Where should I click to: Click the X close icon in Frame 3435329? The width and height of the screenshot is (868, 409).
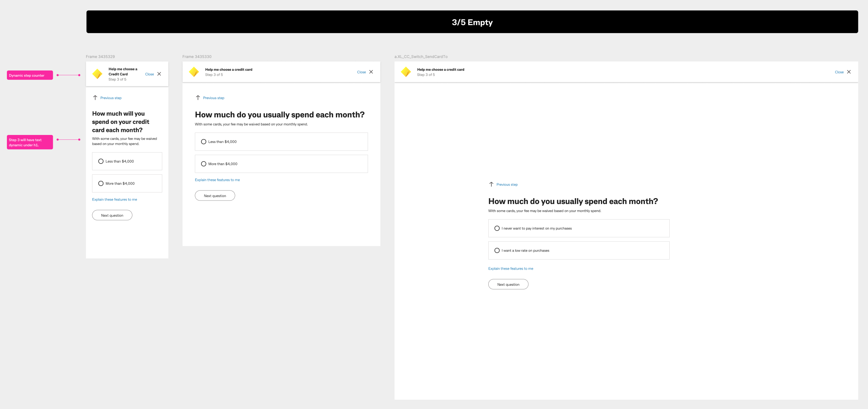[159, 74]
